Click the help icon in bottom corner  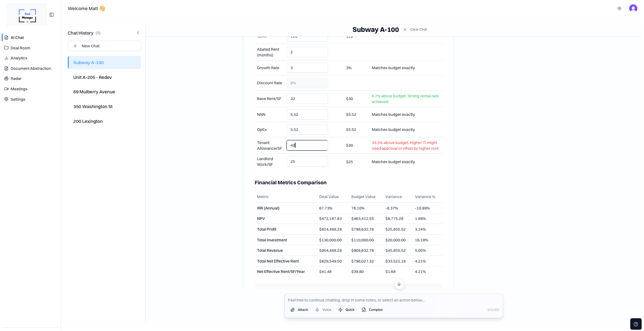[636, 324]
